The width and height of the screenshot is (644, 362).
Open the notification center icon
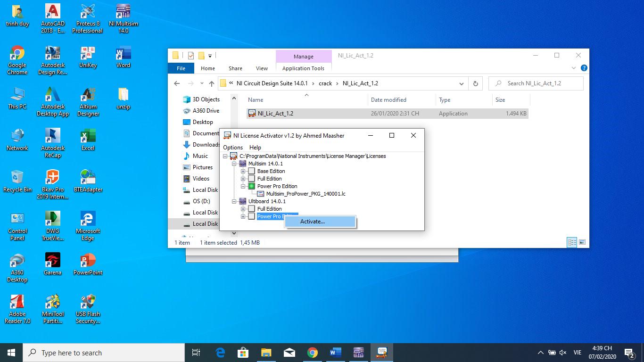[629, 353]
